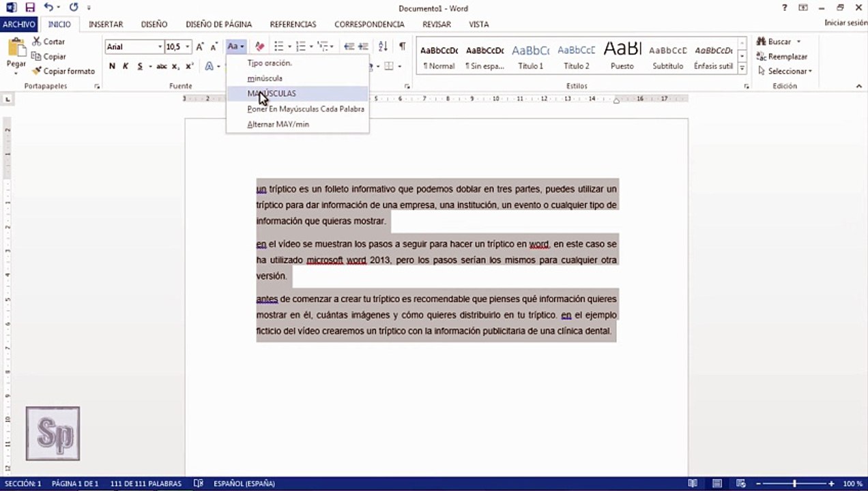
Task: Click ESPAÑOL (ESPAÑA) language indicator
Action: (x=244, y=483)
